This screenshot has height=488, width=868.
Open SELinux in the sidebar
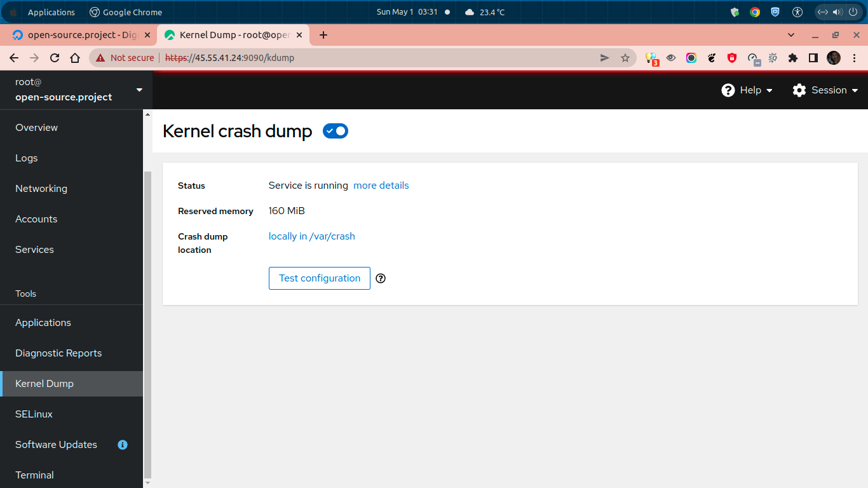pyautogui.click(x=72, y=414)
